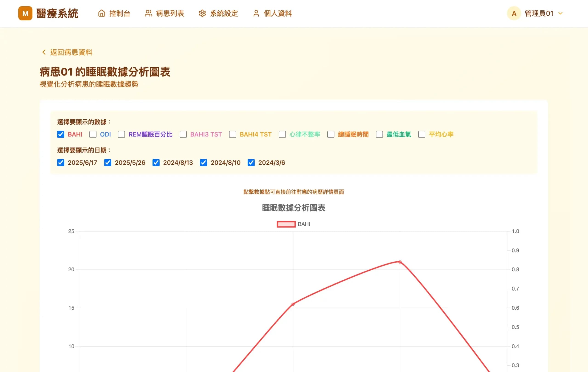Uncheck the date 2024/3/6
588x372 pixels.
pos(251,163)
